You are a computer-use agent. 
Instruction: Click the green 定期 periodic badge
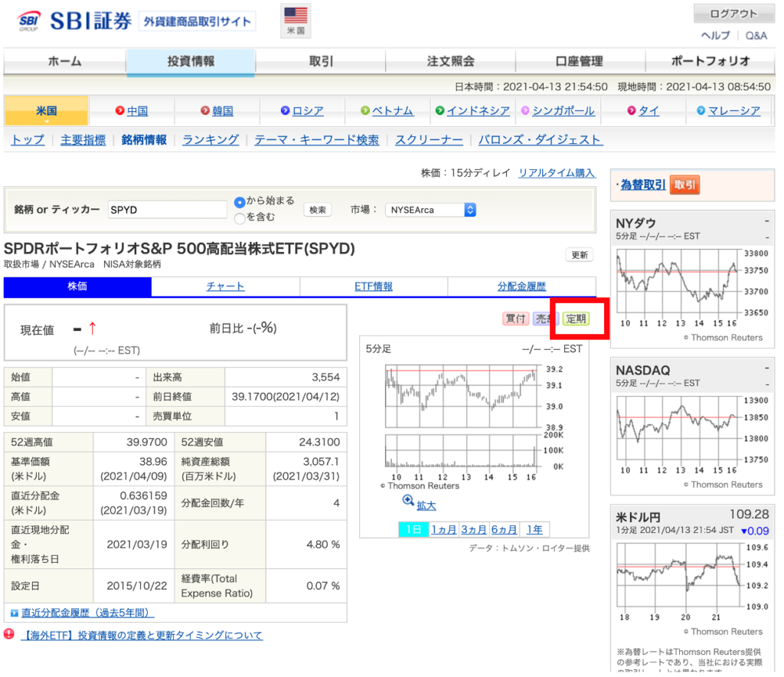click(x=576, y=319)
